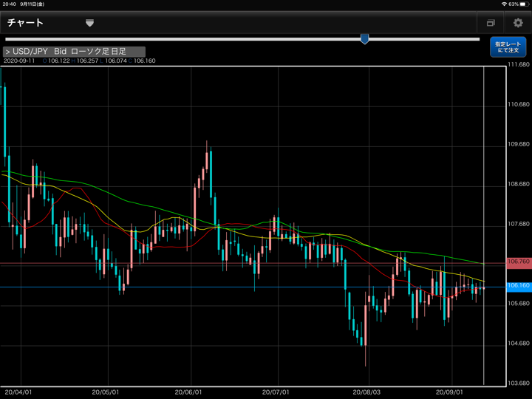Click the 20/08/03 date axis label
Image resolution: width=532 pixels, height=399 pixels.
pos(366,392)
